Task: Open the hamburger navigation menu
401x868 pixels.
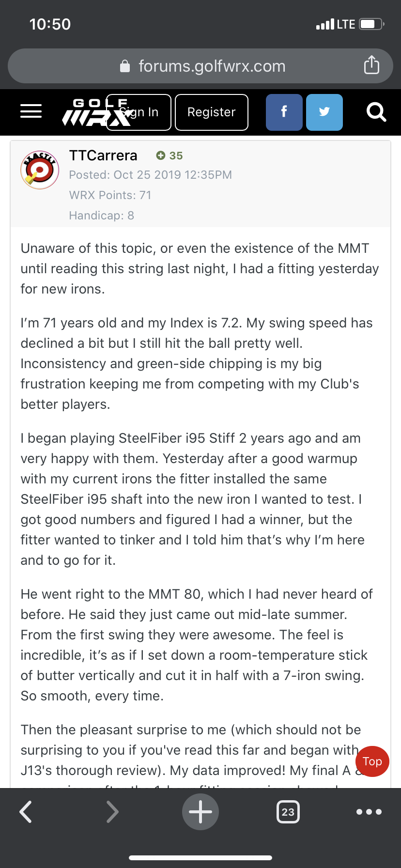Action: pos(31,111)
